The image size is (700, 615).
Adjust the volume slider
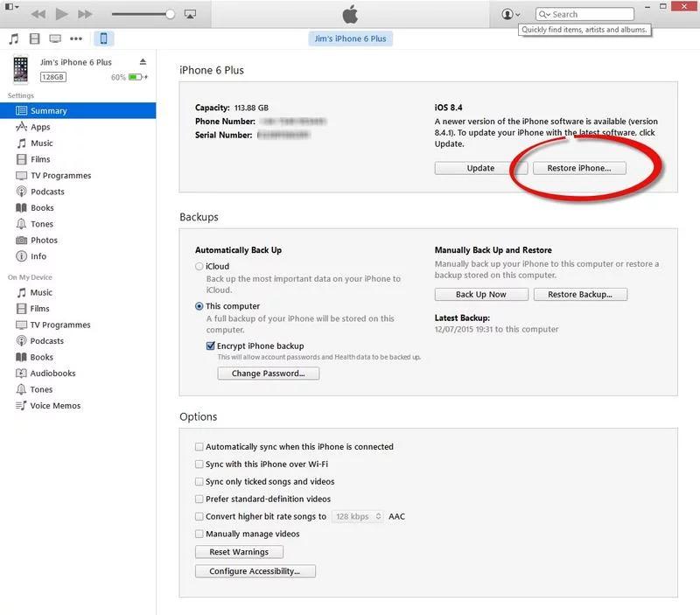pos(143,14)
